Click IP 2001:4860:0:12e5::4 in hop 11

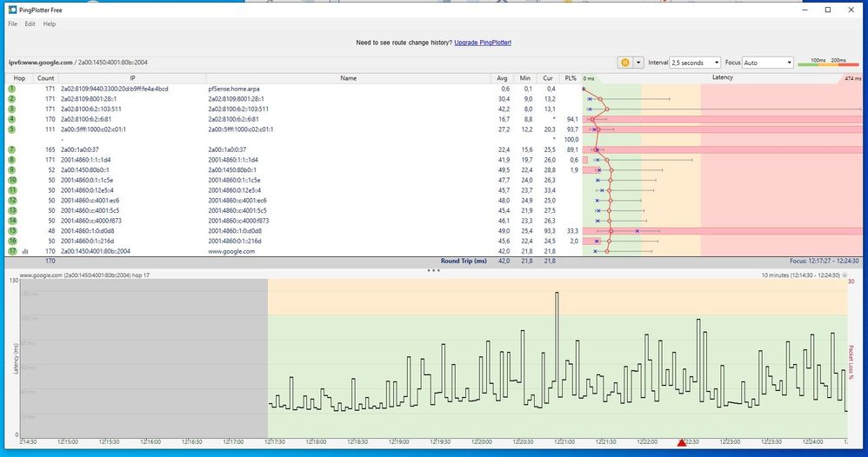(x=87, y=190)
